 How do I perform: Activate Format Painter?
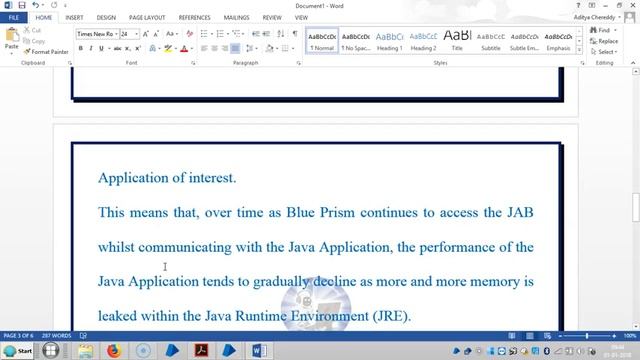(x=46, y=52)
